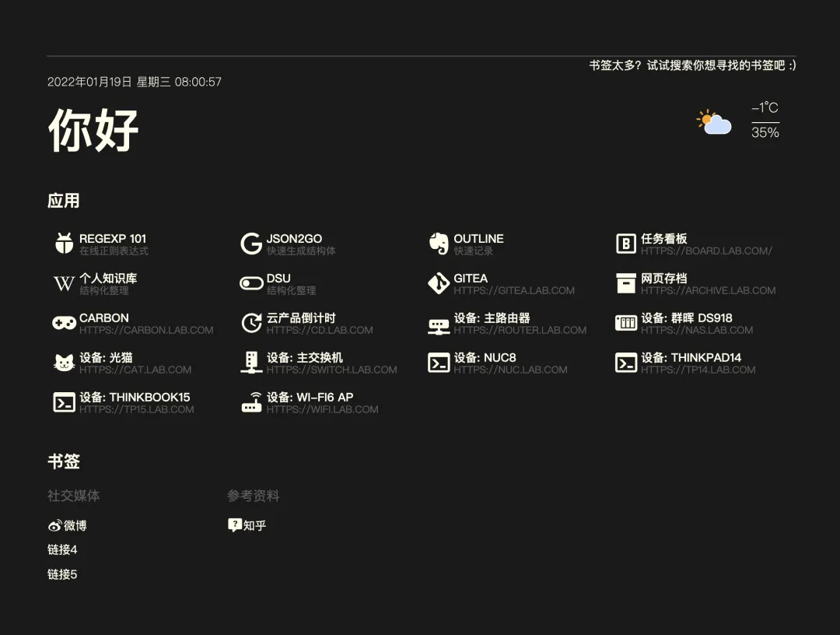840x635 pixels.
Task: Click the 设备: 光猫 cat icon
Action: click(65, 363)
